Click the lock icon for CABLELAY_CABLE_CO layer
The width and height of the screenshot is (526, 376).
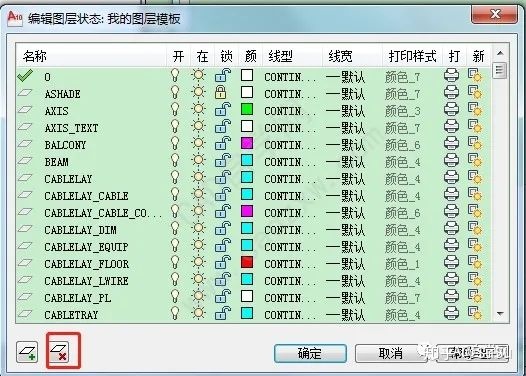tap(223, 212)
